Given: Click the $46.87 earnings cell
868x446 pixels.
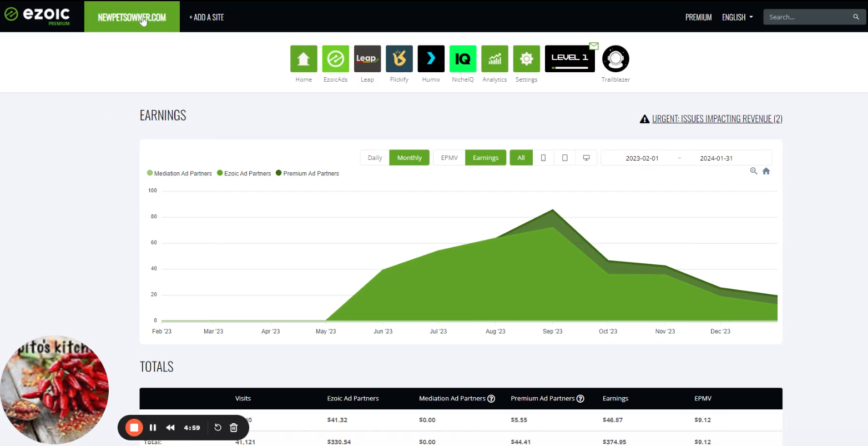Looking at the screenshot, I should [613, 420].
